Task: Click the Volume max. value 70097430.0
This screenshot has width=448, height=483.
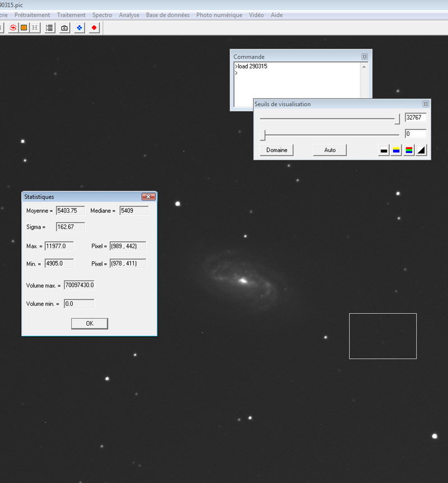Action: 79,285
